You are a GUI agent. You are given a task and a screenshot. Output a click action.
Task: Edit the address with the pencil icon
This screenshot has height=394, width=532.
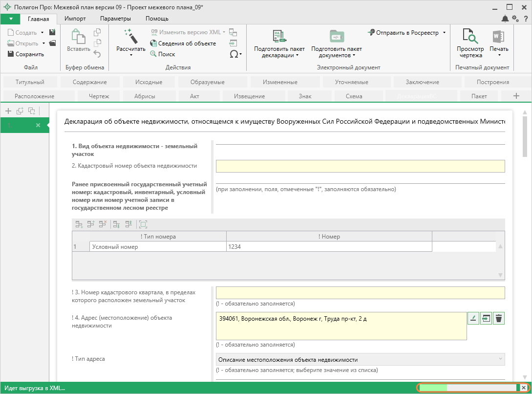point(473,318)
